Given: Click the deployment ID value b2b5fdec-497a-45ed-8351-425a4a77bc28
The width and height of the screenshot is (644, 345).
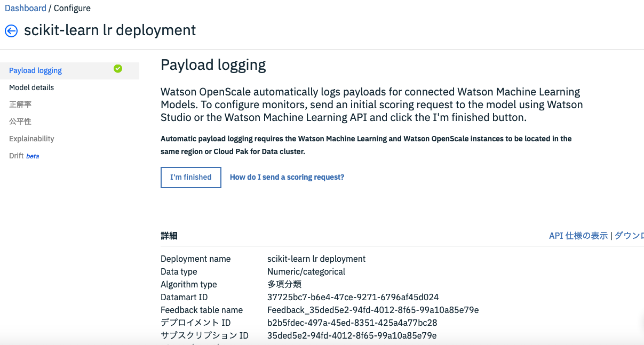Looking at the screenshot, I should [352, 323].
